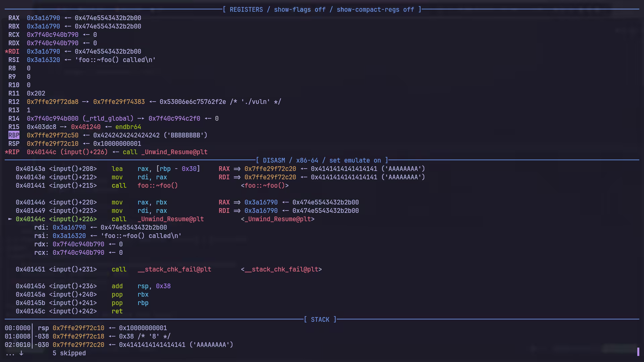
Task: Click the _rtld_global symbol in R14
Action: pyautogui.click(x=108, y=119)
